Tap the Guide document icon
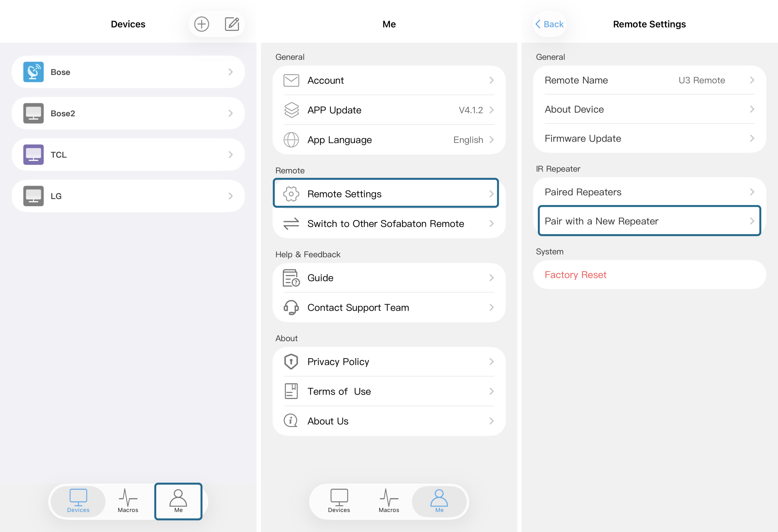Image resolution: width=778 pixels, height=532 pixels. [291, 278]
